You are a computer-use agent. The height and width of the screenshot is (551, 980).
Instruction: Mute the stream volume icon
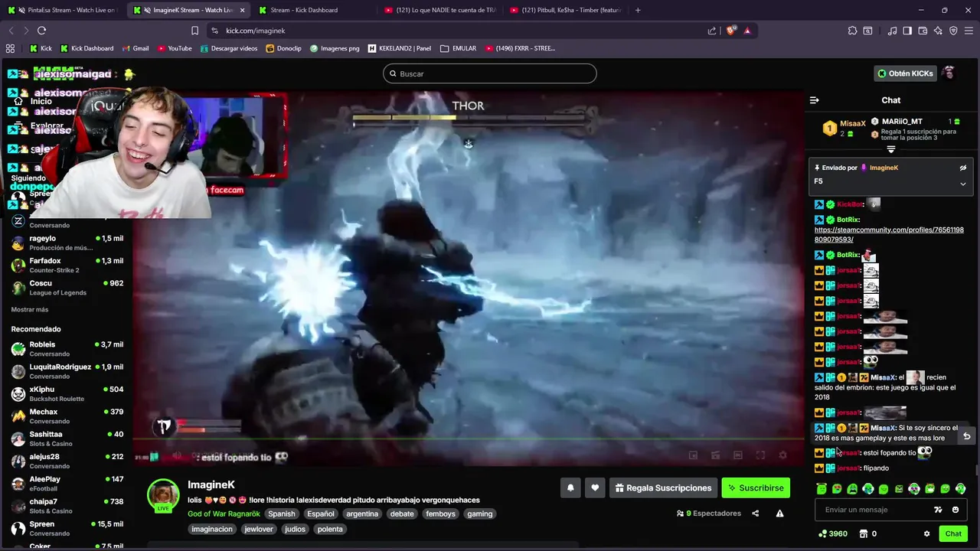pos(177,456)
